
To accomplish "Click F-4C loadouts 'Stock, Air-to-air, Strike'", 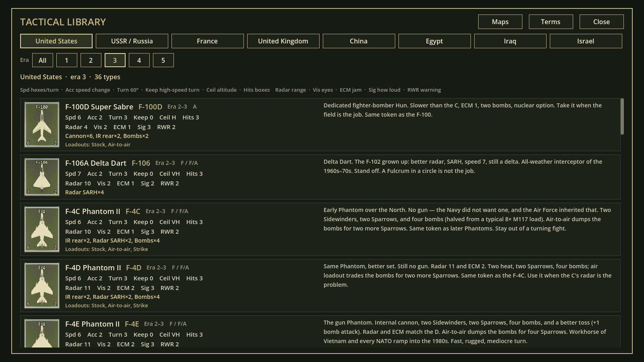I will 107,249.
